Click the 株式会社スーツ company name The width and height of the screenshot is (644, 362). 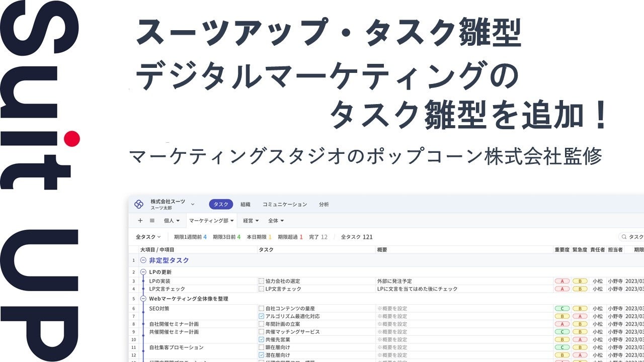(x=168, y=201)
